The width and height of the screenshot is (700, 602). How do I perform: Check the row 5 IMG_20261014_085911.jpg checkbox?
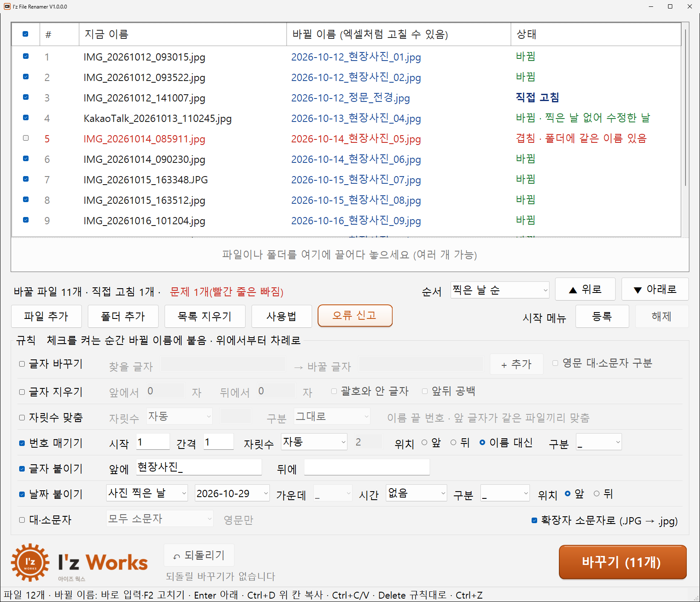coord(26,138)
